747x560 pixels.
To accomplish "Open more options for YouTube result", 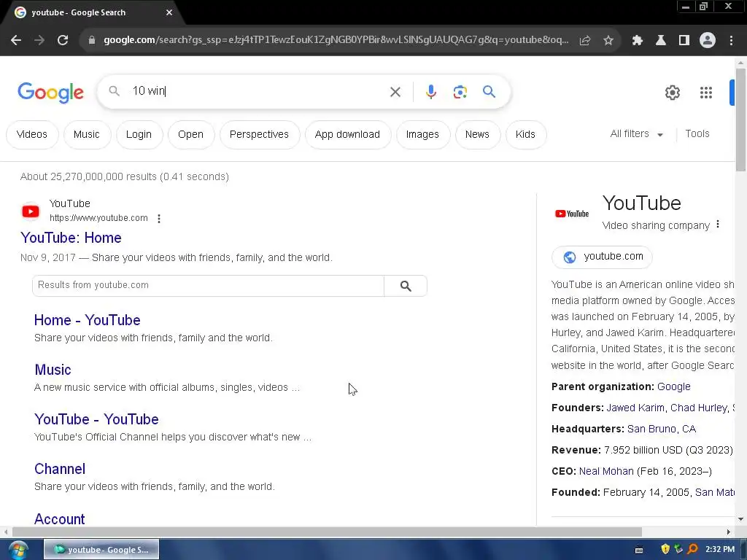I will coord(159,219).
